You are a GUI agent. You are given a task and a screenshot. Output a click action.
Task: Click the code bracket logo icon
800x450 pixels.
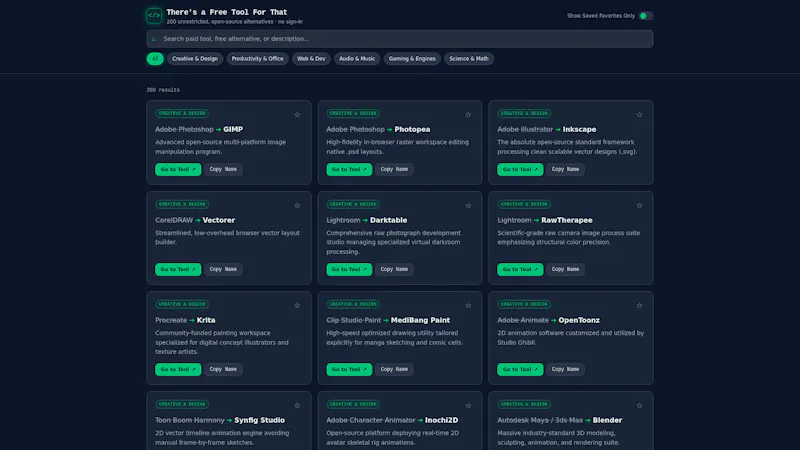[x=154, y=15]
